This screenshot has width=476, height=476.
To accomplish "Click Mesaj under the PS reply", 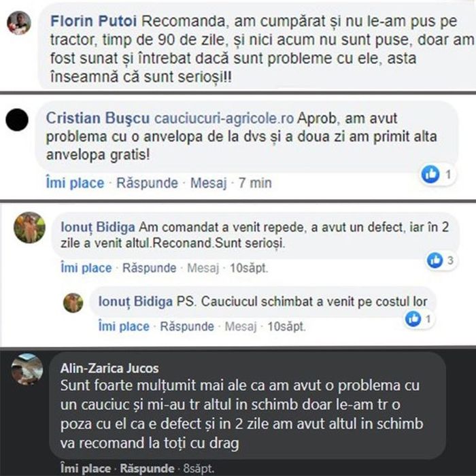I will click(239, 326).
